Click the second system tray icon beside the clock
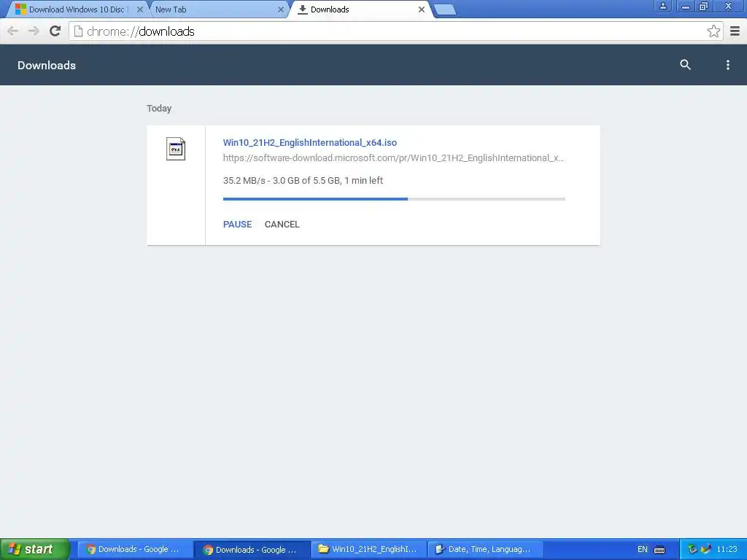 (706, 549)
